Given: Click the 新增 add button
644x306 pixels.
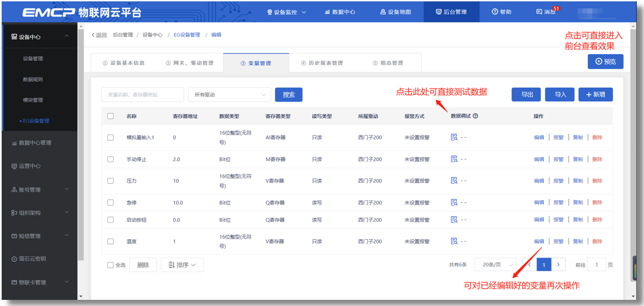Looking at the screenshot, I should click(596, 95).
